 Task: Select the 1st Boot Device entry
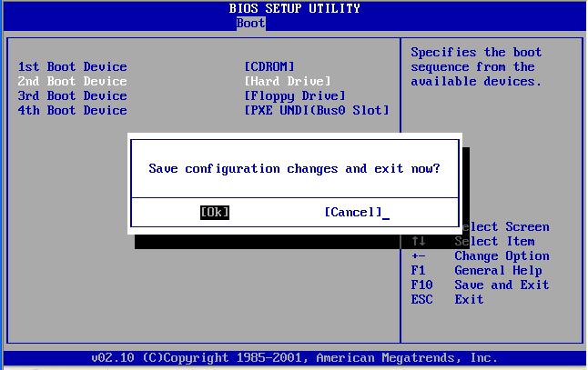73,66
